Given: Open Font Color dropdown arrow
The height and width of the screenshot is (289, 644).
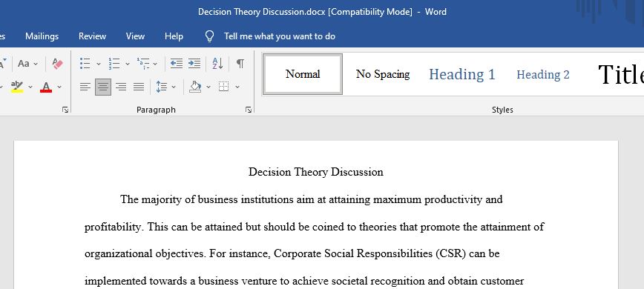Looking at the screenshot, I should tap(59, 87).
